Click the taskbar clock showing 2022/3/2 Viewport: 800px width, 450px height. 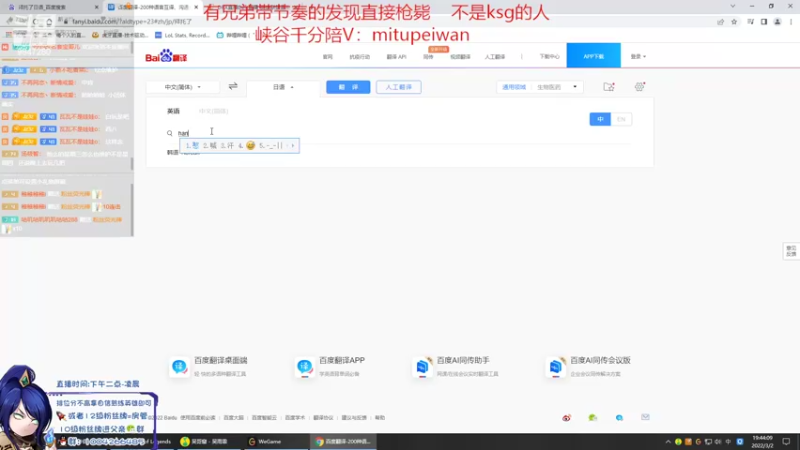[762, 441]
